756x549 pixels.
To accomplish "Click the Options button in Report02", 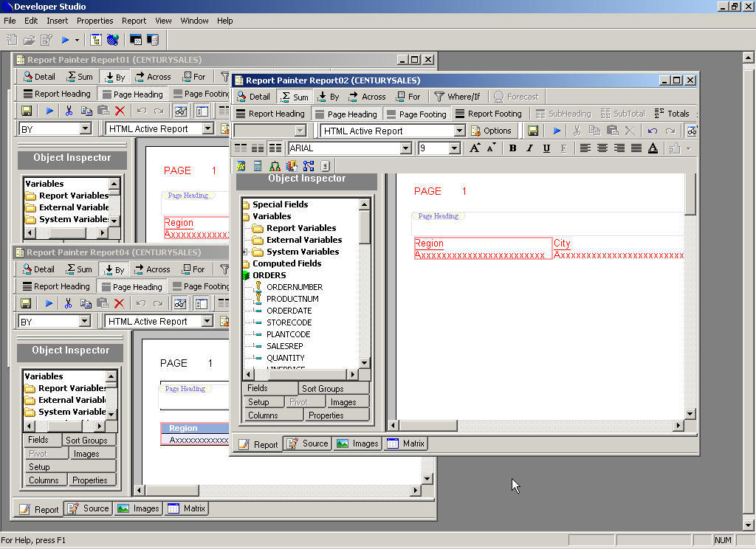I will 491,131.
